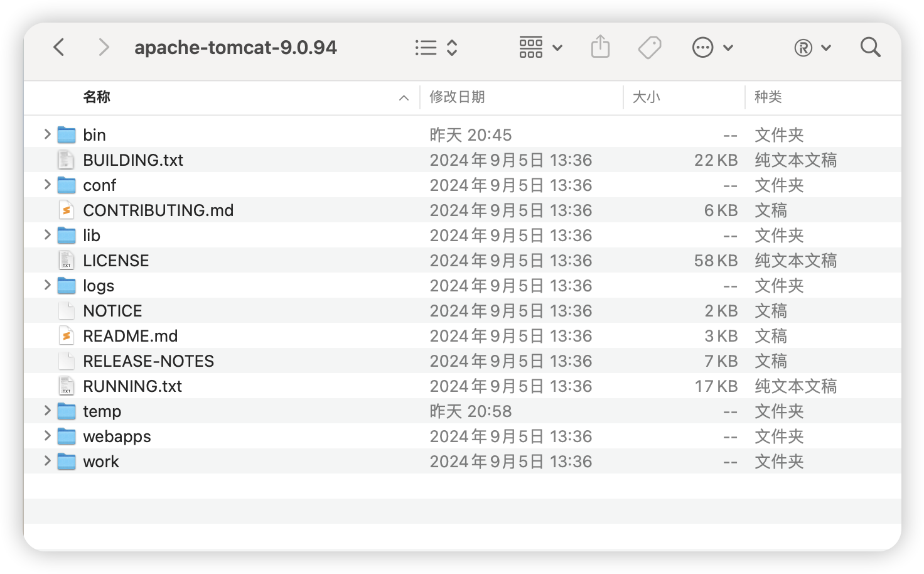The image size is (924, 574).
Task: Click the window title apache-tomcat-9.0.94
Action: click(236, 48)
